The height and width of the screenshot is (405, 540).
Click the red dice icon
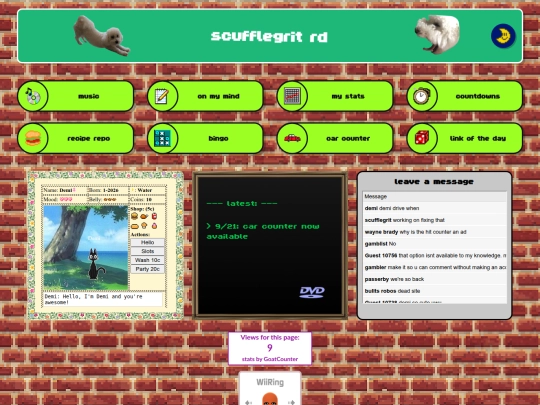[x=422, y=138]
